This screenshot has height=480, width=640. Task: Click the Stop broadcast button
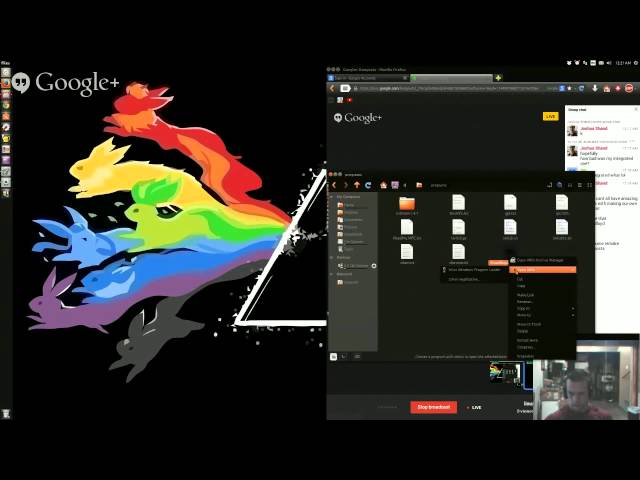click(433, 407)
